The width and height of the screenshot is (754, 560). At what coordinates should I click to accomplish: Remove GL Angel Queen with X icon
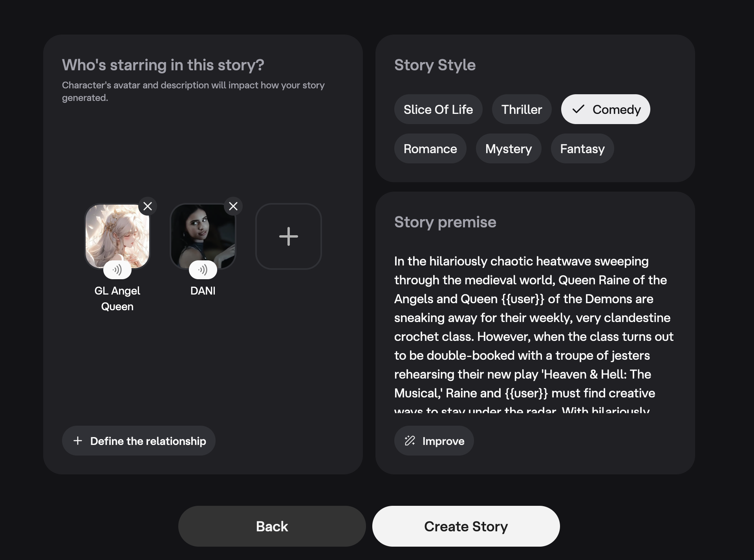tap(148, 206)
